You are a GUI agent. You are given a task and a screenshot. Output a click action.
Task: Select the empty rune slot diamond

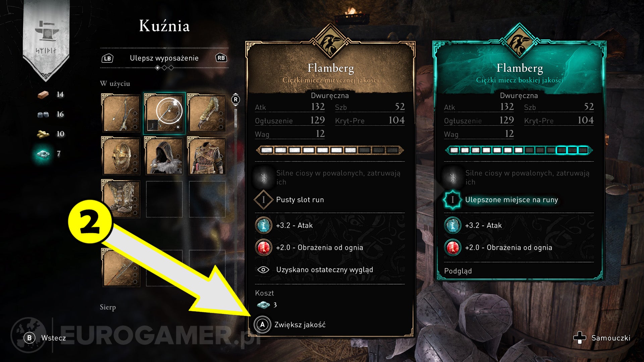(263, 200)
